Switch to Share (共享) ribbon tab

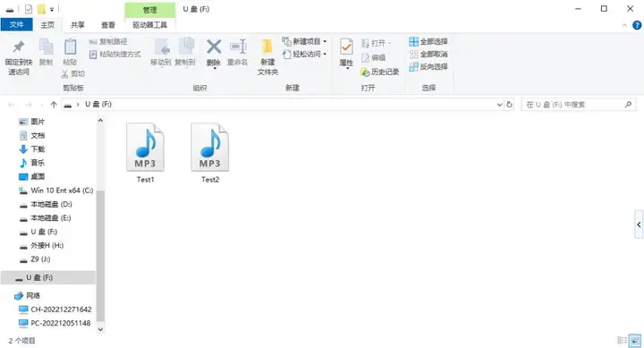pos(78,25)
